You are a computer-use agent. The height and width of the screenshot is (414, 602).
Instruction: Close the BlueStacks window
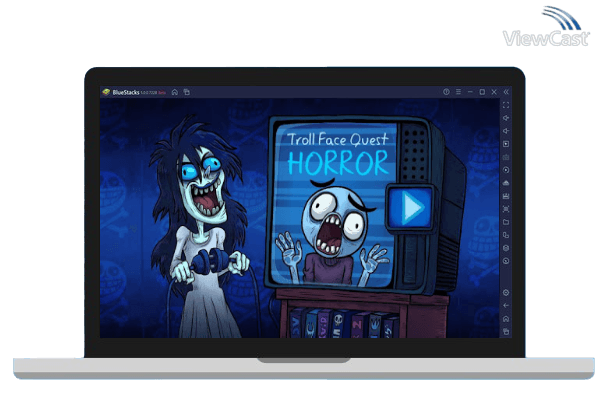pos(494,92)
